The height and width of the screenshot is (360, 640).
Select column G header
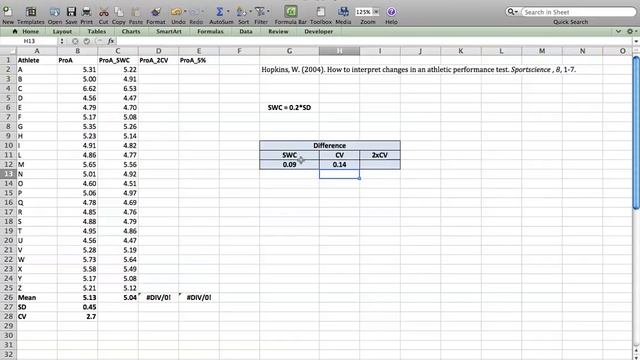point(289,51)
